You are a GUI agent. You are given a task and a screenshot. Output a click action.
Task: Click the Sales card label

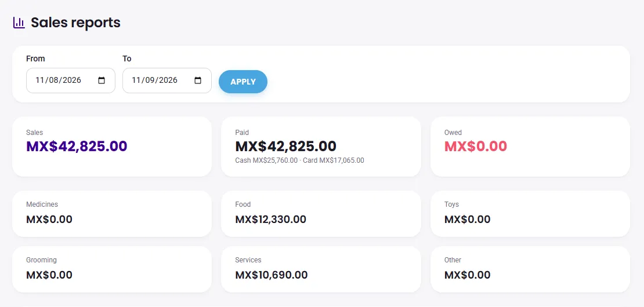(x=34, y=133)
